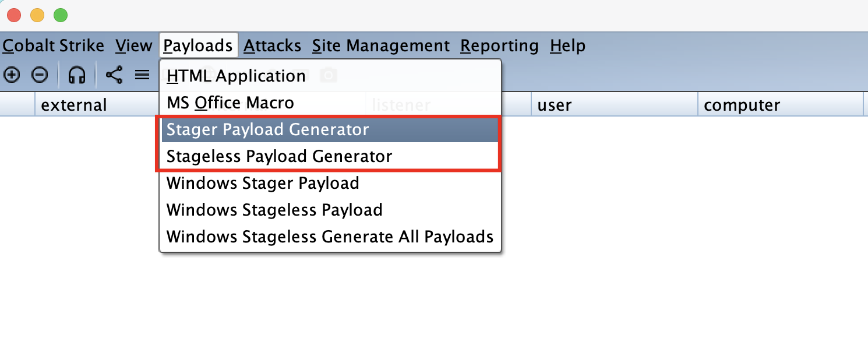Viewport: 868px width, 338px height.
Task: Choose Windows Stageless Payload
Action: [x=274, y=210]
